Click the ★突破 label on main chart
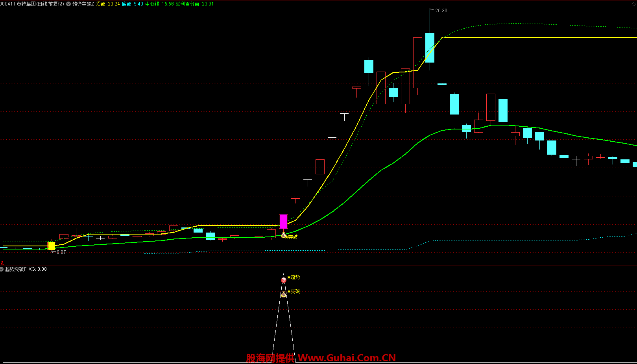Screen dimensions: 637x364 (292, 237)
